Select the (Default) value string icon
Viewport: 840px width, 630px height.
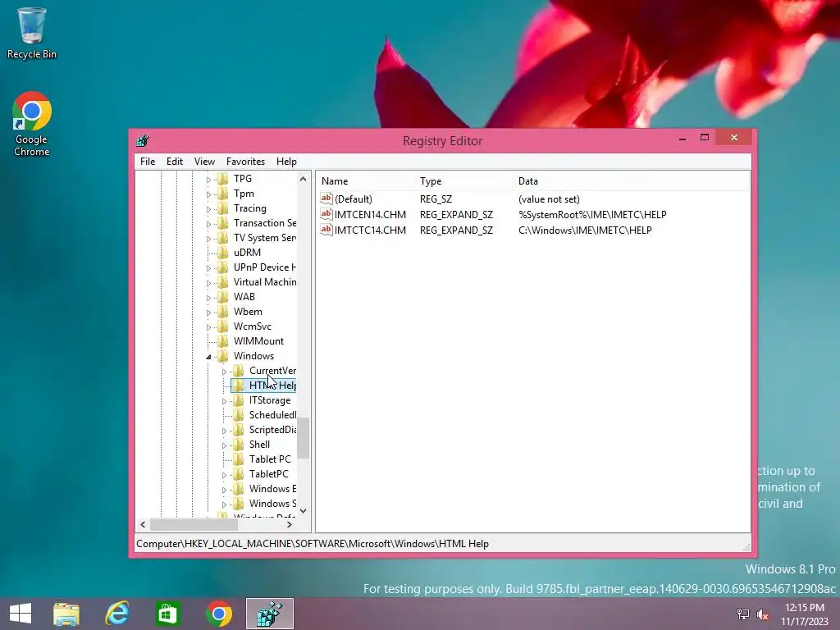coord(326,199)
